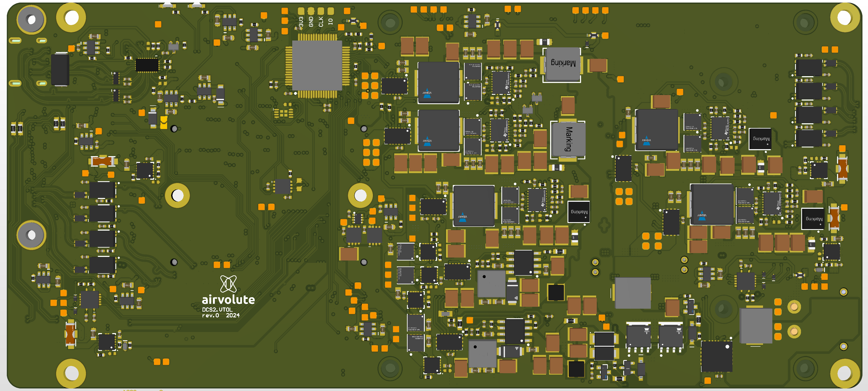Click the gray standoff hole at top-left corner
This screenshot has height=391, width=868.
[x=31, y=20]
